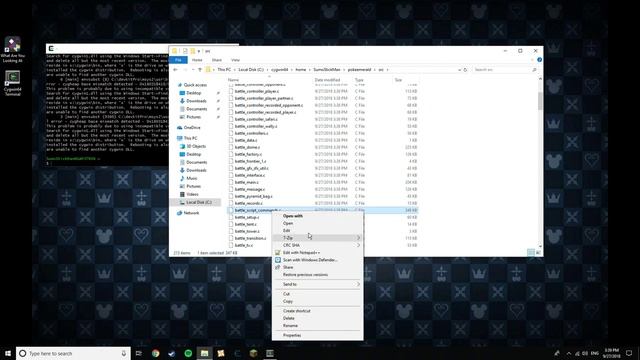This screenshot has height=360, width=640.
Task: Open Spotify from the taskbar
Action: click(188, 353)
